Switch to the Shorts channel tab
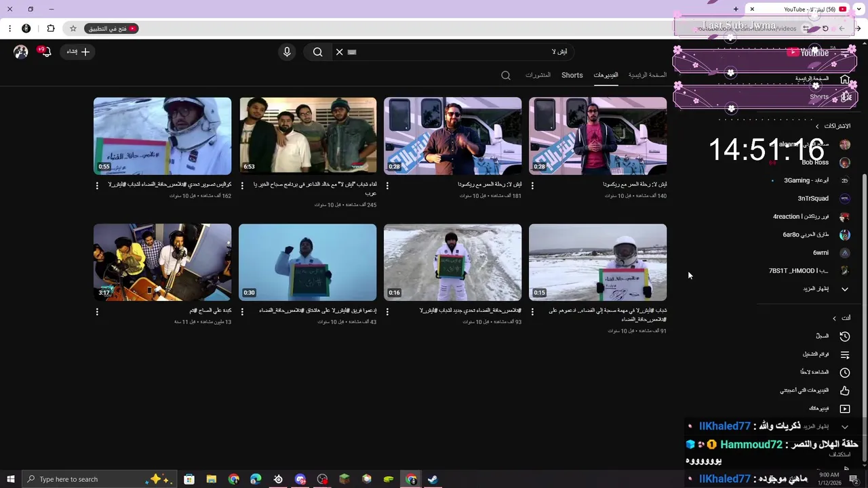Screen dimensions: 868x488 pos(572,75)
